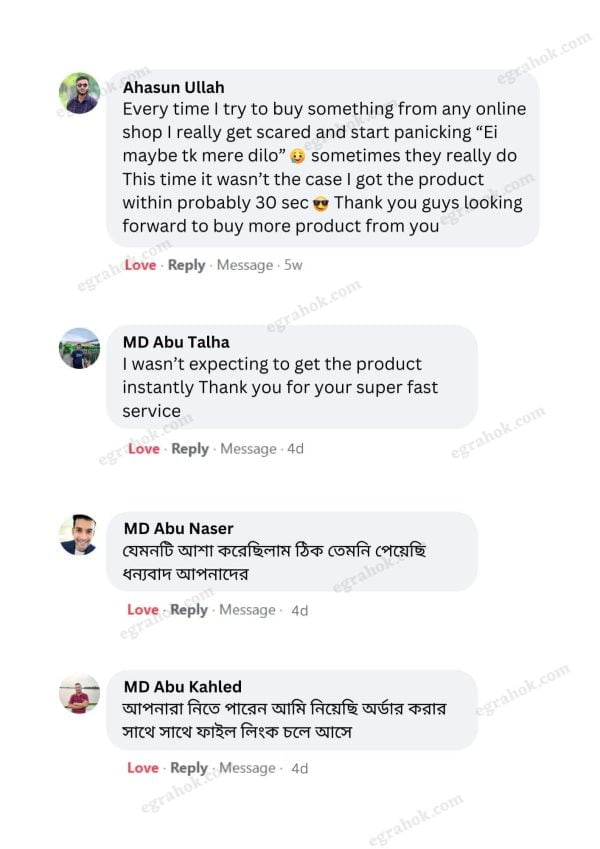The height and width of the screenshot is (849, 600).
Task: Click Message under MD Abu Kahled's comment
Action: pyautogui.click(x=247, y=768)
